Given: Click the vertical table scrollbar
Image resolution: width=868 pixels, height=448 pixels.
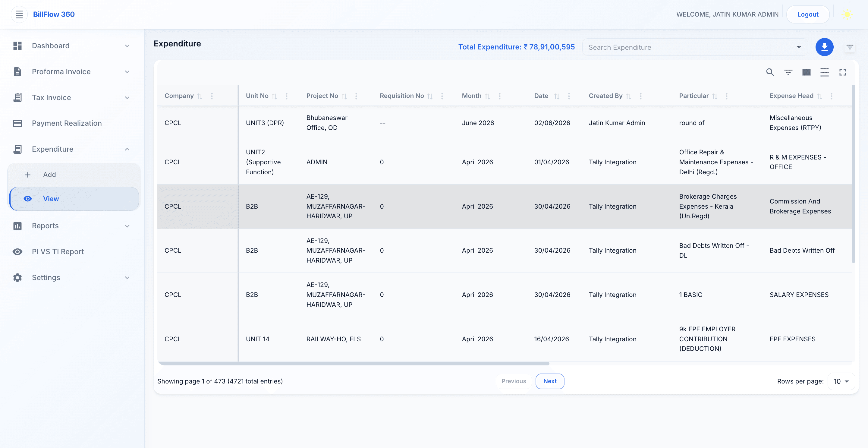Looking at the screenshot, I should point(853,174).
